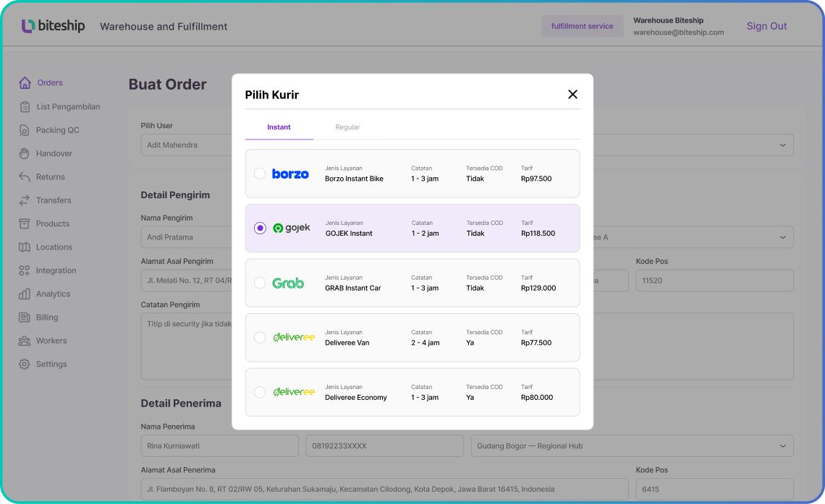Click the Instant tab label

click(280, 127)
